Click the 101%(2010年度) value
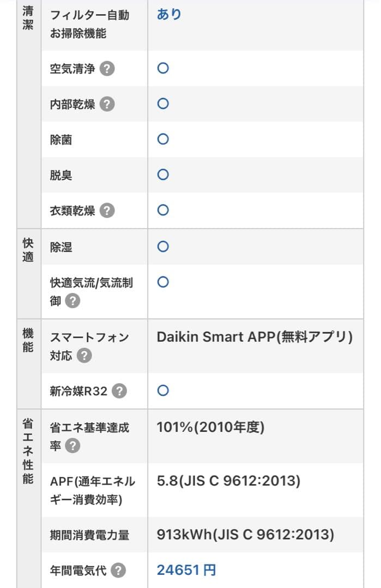Image resolution: width=381 pixels, height=588 pixels. point(210,427)
